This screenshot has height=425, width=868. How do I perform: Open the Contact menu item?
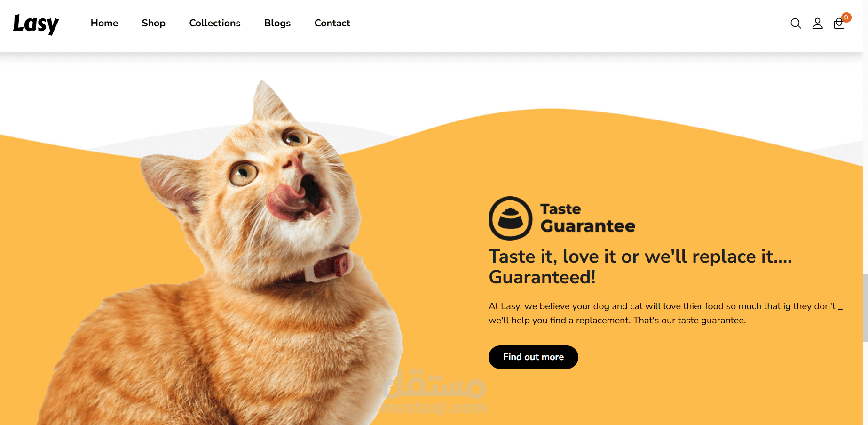click(x=332, y=23)
